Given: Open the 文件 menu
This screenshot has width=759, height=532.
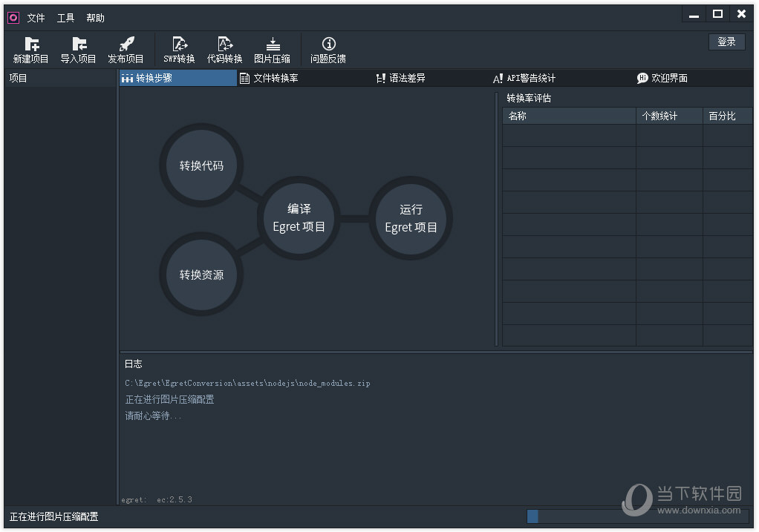Looking at the screenshot, I should (36, 18).
